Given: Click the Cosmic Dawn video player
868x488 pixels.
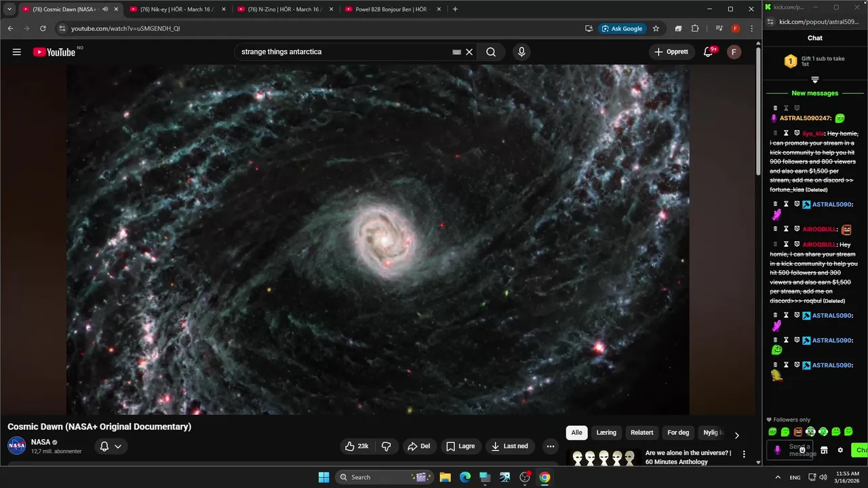Looking at the screenshot, I should point(378,239).
